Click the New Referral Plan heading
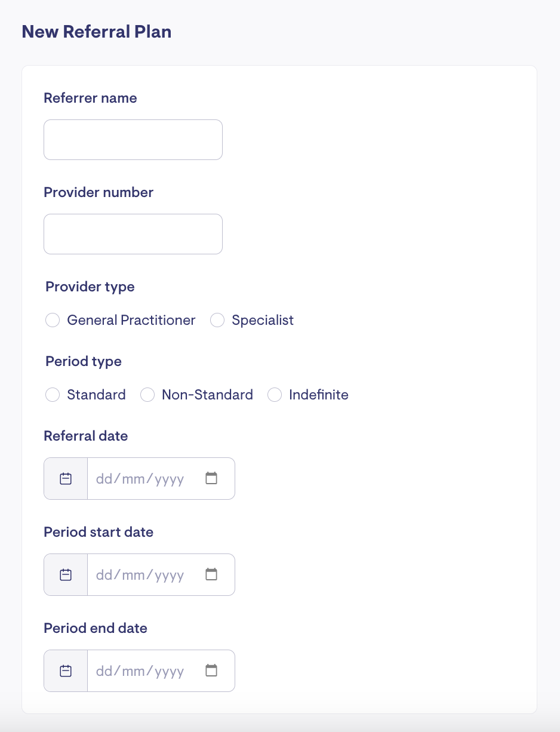 click(97, 32)
